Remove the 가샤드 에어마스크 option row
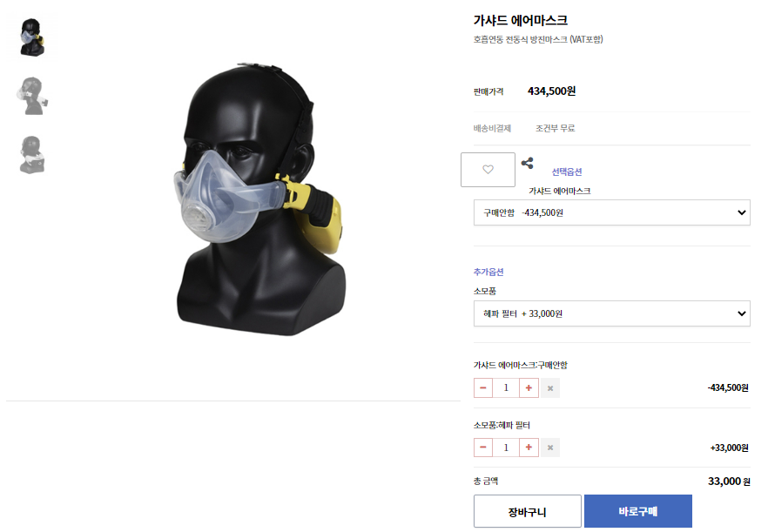Image resolution: width=768 pixels, height=532 pixels. [x=550, y=388]
